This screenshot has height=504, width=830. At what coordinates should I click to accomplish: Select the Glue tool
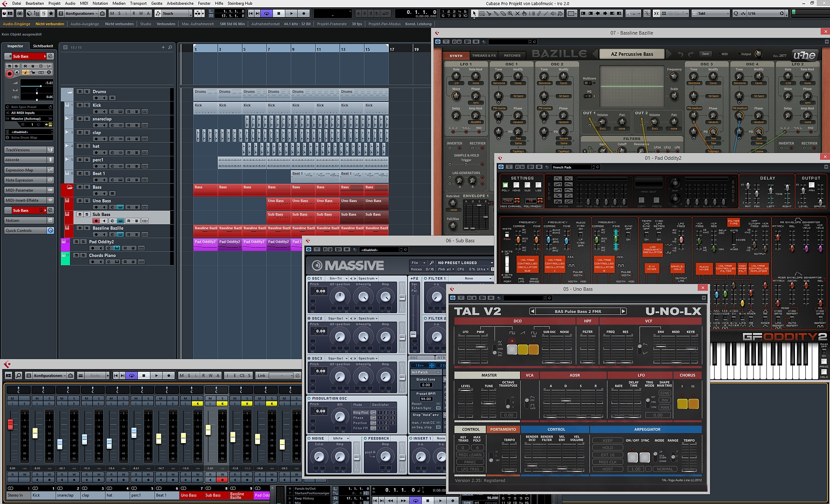point(496,13)
